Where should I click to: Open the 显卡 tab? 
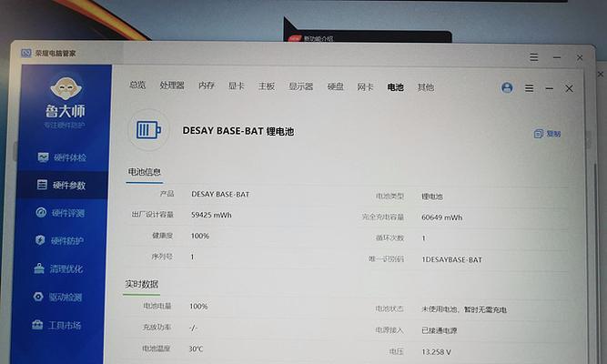point(236,86)
